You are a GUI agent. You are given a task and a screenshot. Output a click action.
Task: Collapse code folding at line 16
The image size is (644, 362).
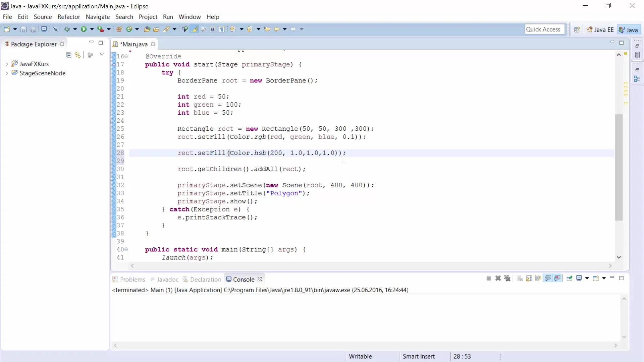coord(126,56)
